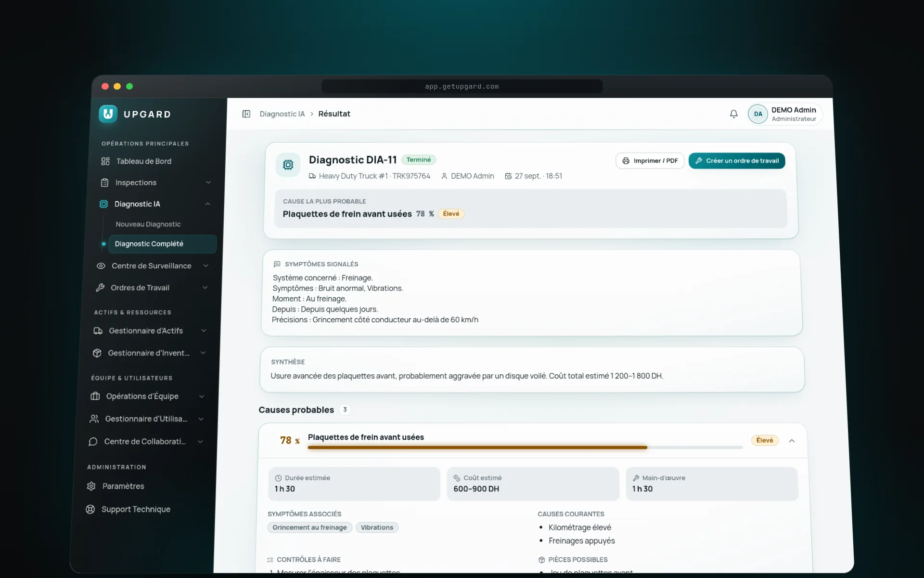Open Paramètres in sidebar
The width and height of the screenshot is (924, 578).
123,486
